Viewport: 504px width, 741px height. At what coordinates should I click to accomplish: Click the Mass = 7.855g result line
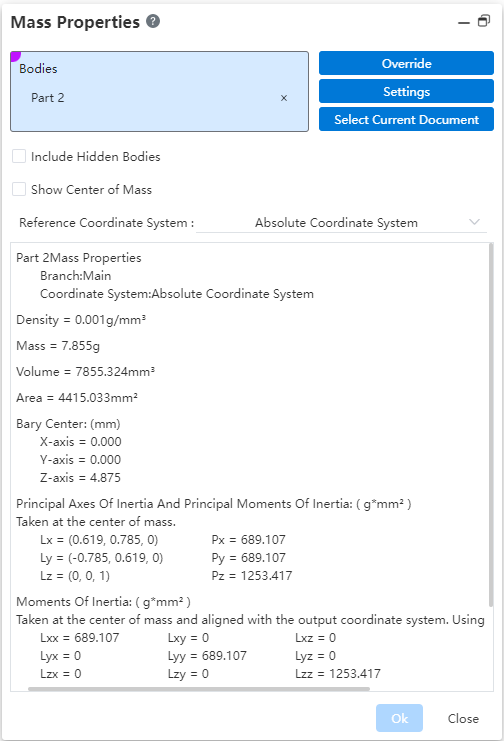point(58,346)
